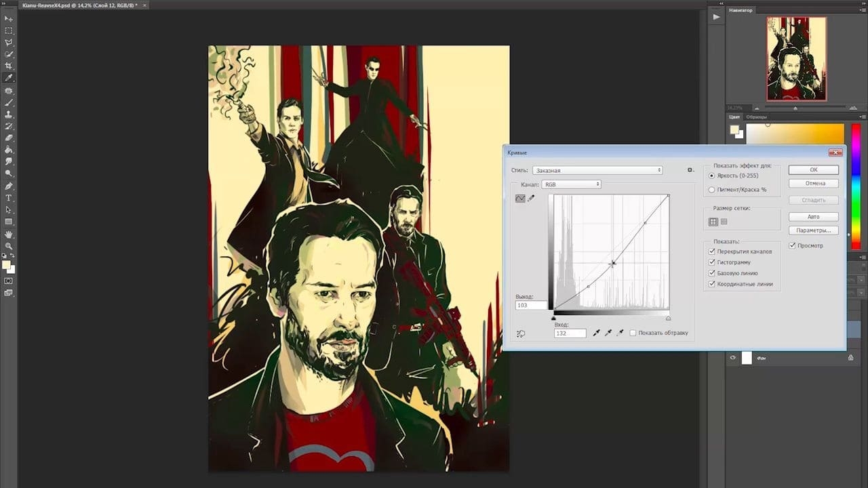Select the Paint Bucket tool
The image size is (868, 488).
point(9,150)
